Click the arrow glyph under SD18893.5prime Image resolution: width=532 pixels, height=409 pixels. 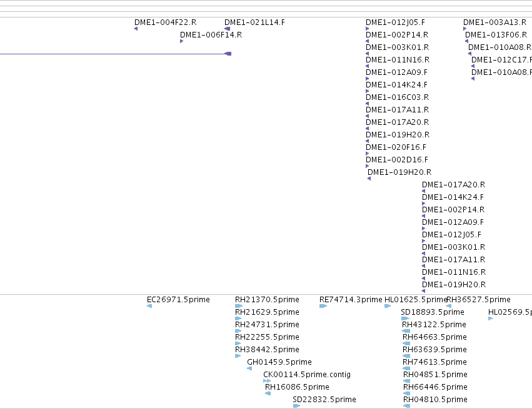[405, 318]
